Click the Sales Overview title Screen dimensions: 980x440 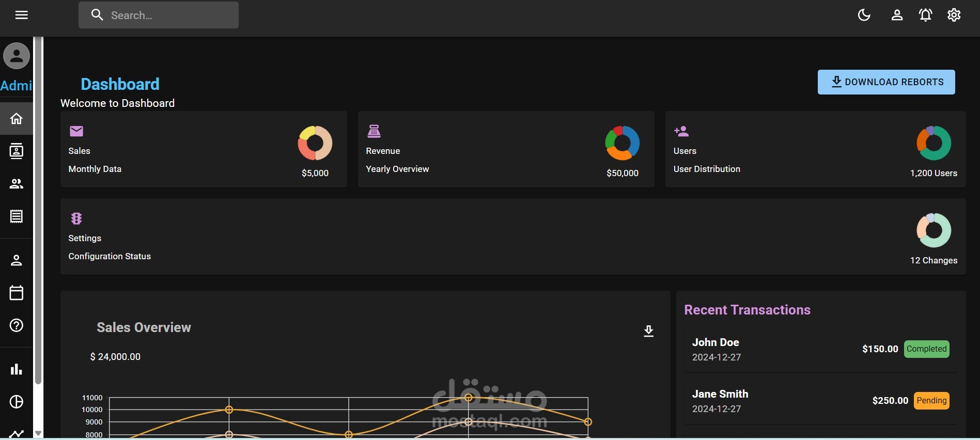144,327
